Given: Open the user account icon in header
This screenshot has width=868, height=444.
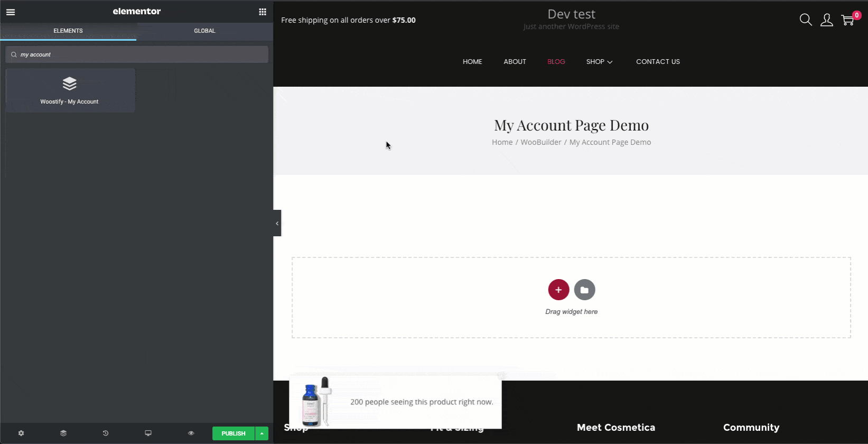Looking at the screenshot, I should click(827, 20).
